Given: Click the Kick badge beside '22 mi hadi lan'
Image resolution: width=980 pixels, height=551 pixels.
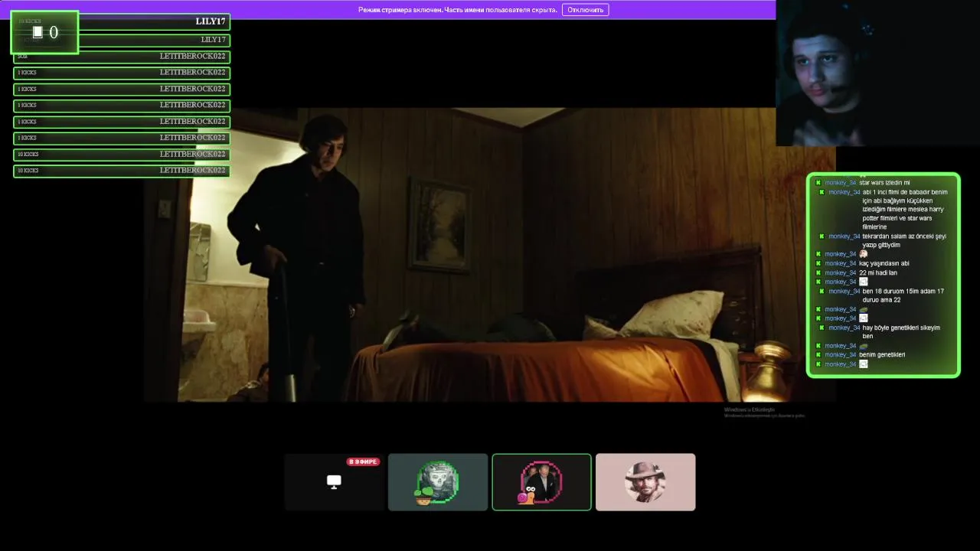Looking at the screenshot, I should click(818, 272).
